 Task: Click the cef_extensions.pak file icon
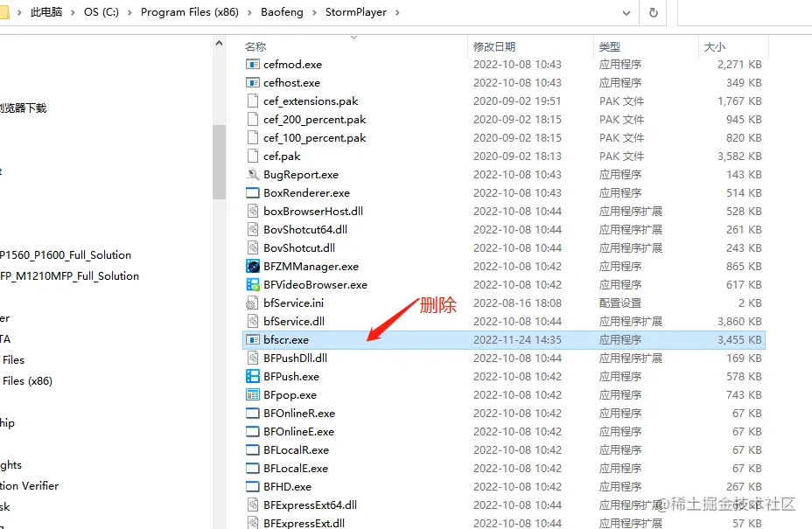[253, 101]
